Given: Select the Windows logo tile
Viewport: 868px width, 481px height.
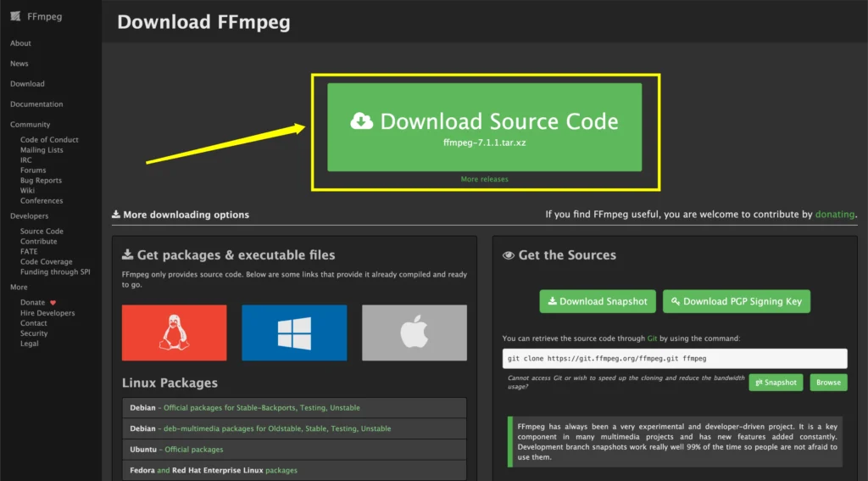Looking at the screenshot, I should (x=294, y=333).
